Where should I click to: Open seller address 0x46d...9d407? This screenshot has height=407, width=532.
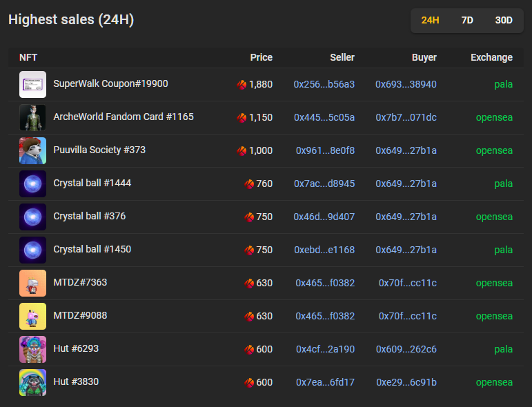point(324,217)
